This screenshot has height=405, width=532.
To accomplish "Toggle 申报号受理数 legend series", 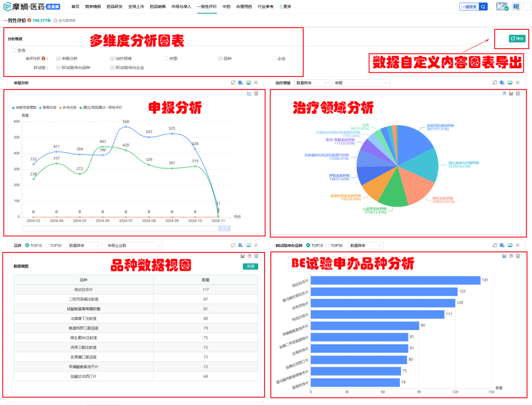I will [x=24, y=108].
